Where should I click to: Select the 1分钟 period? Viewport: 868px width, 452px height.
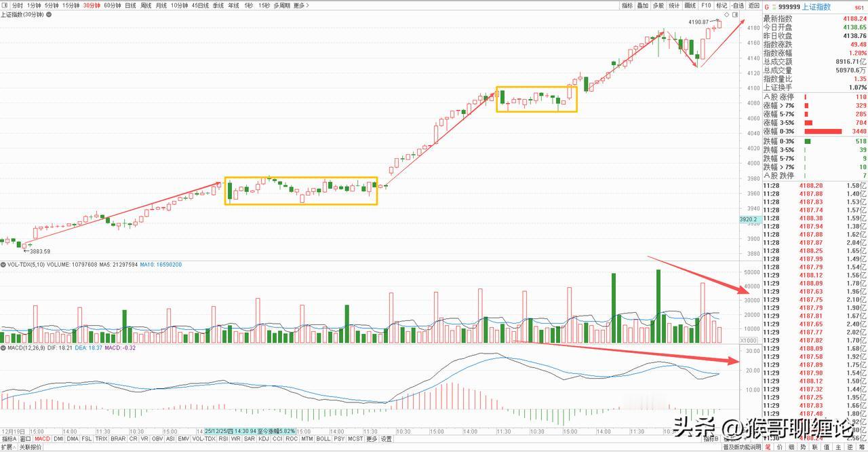34,5
